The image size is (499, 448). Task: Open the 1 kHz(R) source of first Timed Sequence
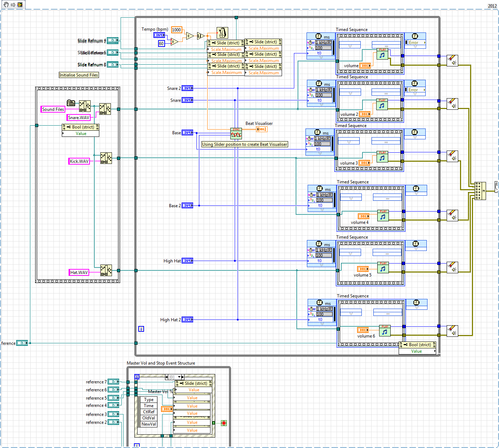[x=323, y=43]
